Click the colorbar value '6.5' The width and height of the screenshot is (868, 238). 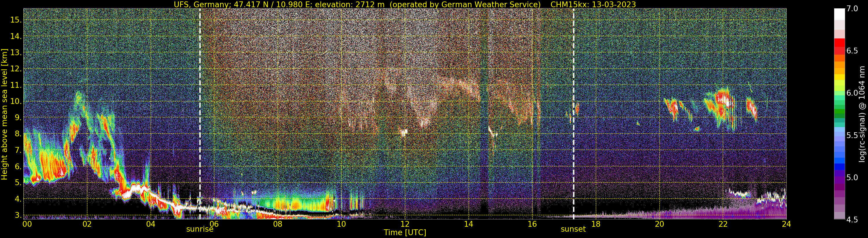tap(852, 51)
